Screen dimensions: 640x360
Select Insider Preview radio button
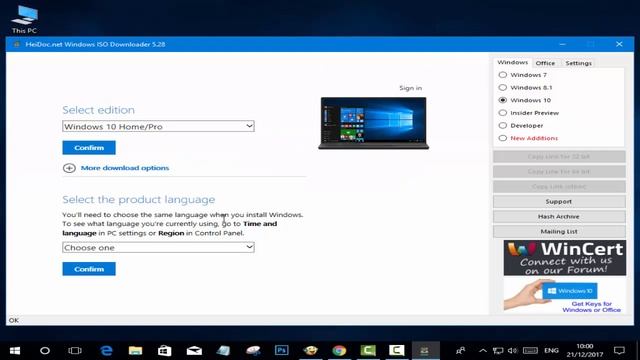503,113
